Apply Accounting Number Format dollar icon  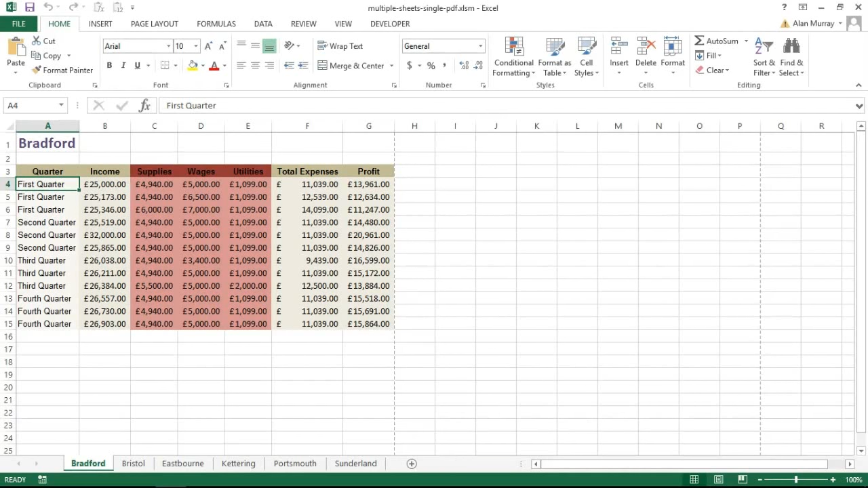point(409,66)
